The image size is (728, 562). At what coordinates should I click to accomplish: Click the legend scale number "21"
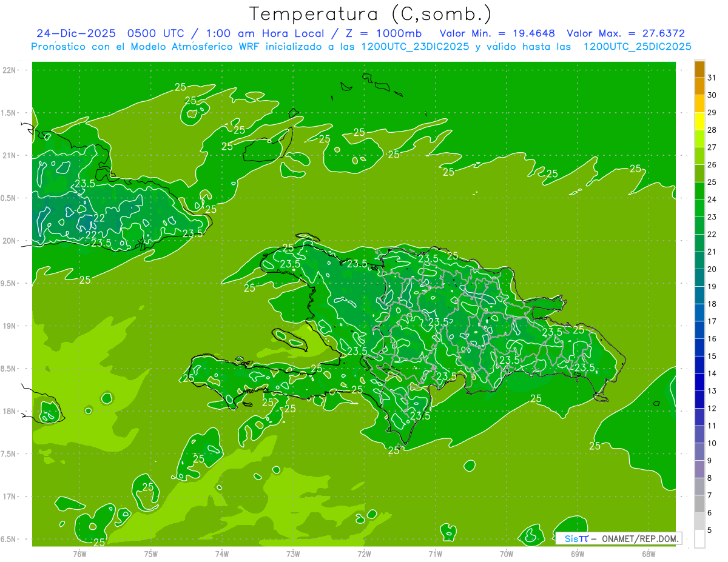coord(712,252)
